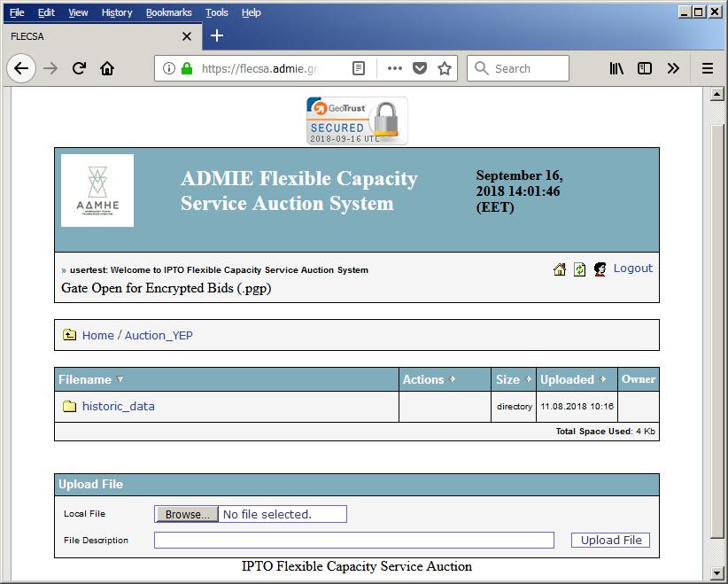This screenshot has height=584, width=728.
Task: Go to home via house icon near Logout
Action: click(560, 269)
